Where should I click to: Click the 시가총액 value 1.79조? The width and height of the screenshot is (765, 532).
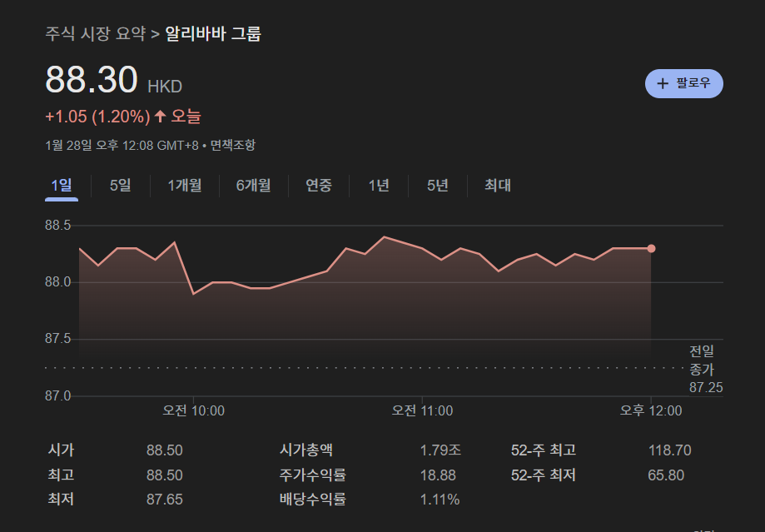point(440,450)
